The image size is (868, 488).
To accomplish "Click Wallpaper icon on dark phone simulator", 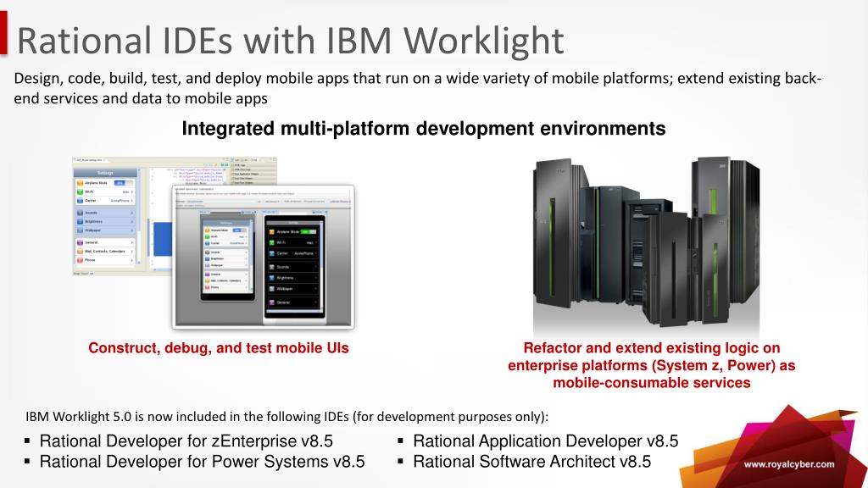I will [x=272, y=289].
